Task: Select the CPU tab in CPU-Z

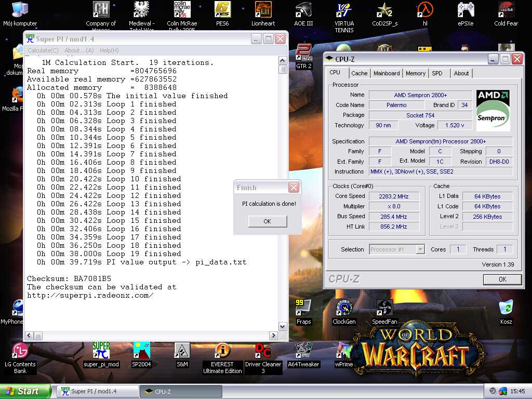Action: pyautogui.click(x=335, y=72)
